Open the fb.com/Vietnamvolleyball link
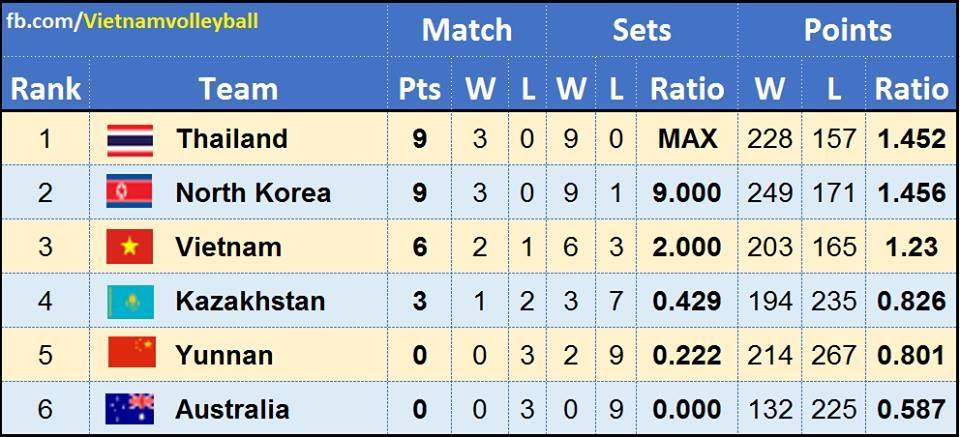 tap(131, 21)
